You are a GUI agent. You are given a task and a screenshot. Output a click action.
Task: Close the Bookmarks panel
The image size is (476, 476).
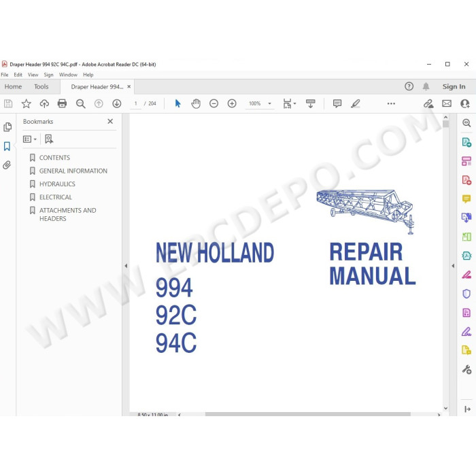[110, 122]
